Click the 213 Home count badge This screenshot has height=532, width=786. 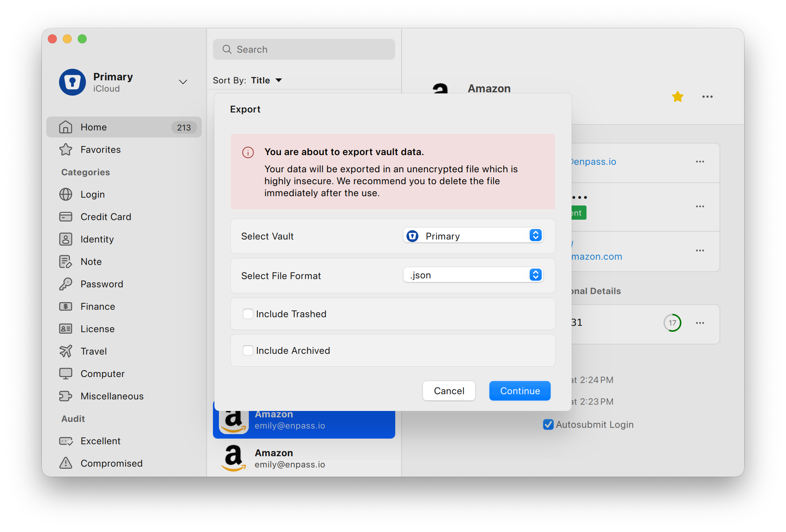184,127
